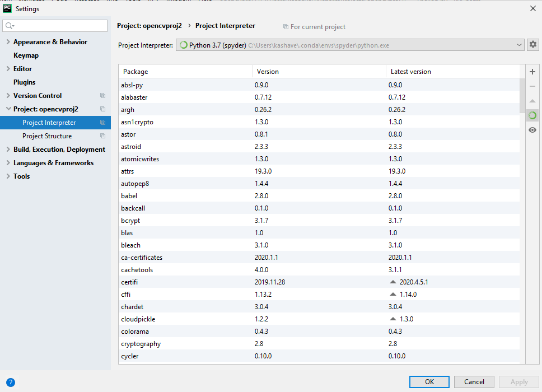The width and height of the screenshot is (542, 392).
Task: Click the OK button
Action: click(x=429, y=381)
